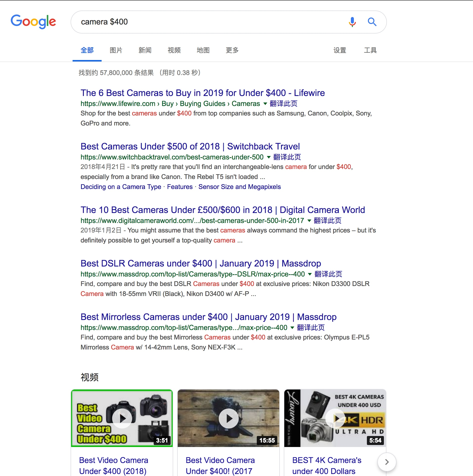This screenshot has height=476, width=473.
Task: Open the Features sitelink
Action: tap(180, 187)
